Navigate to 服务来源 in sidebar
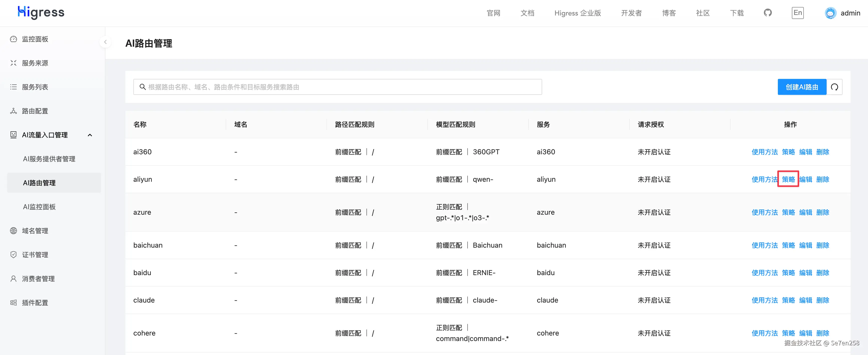This screenshot has height=355, width=868. (x=35, y=63)
